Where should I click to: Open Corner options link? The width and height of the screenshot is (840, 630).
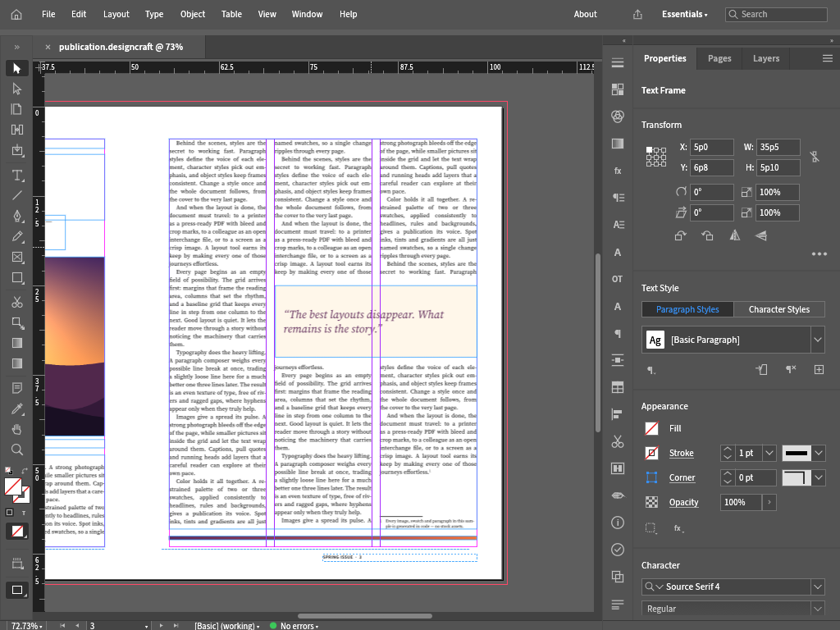[x=682, y=478]
